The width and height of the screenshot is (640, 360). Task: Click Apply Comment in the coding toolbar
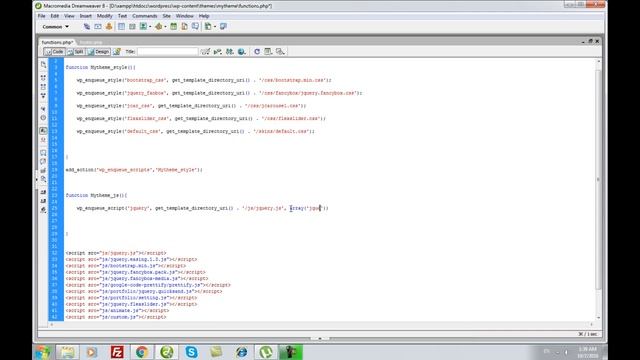tap(43, 153)
